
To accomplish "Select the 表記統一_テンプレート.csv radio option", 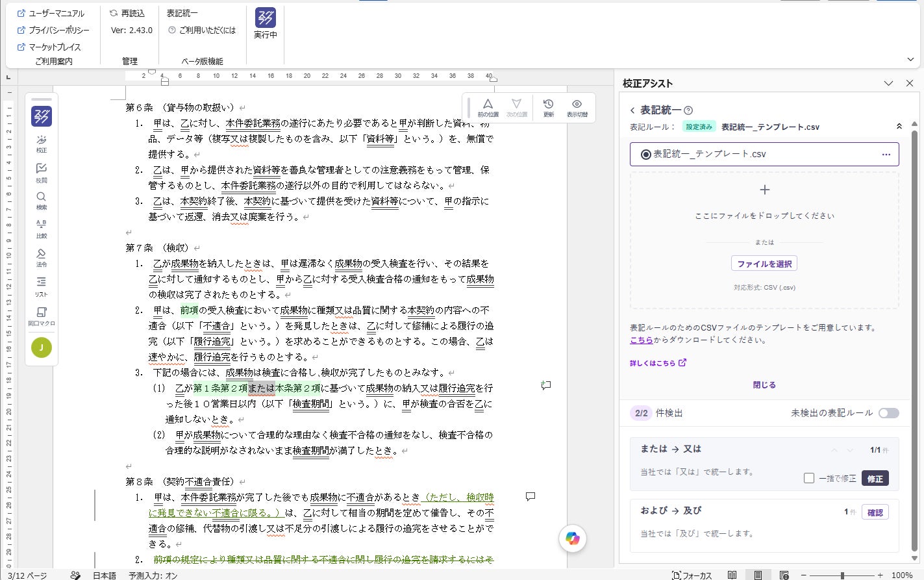I will [645, 155].
